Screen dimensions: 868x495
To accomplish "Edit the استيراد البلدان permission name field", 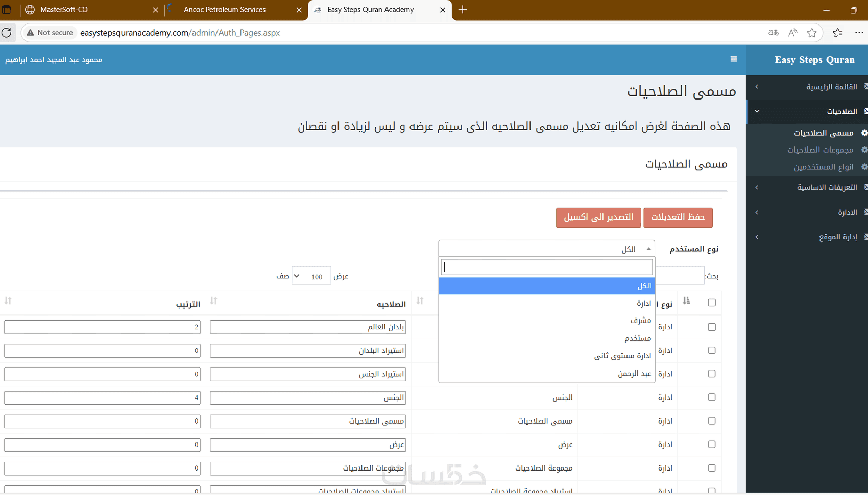I will 308,351.
